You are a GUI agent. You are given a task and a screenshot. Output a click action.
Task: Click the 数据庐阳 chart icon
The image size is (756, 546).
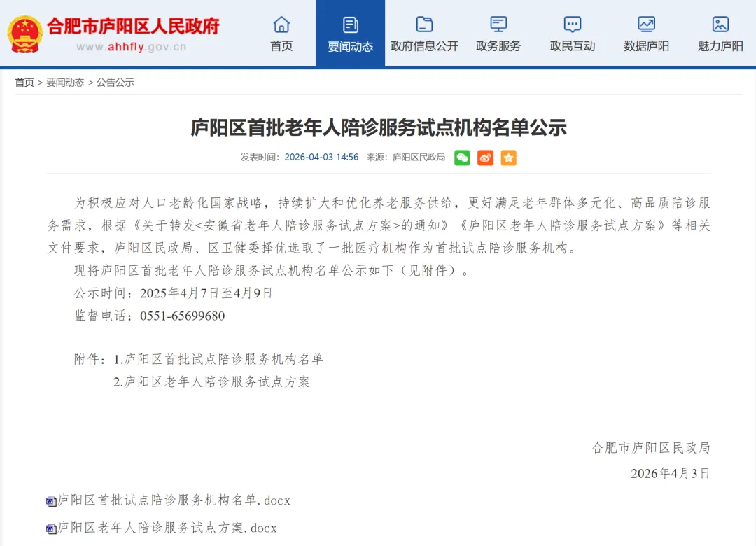647,24
